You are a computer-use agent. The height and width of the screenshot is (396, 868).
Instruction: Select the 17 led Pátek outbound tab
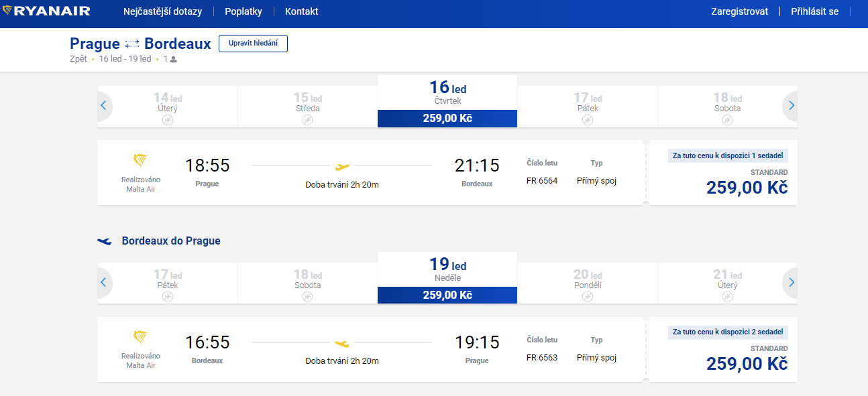point(587,106)
